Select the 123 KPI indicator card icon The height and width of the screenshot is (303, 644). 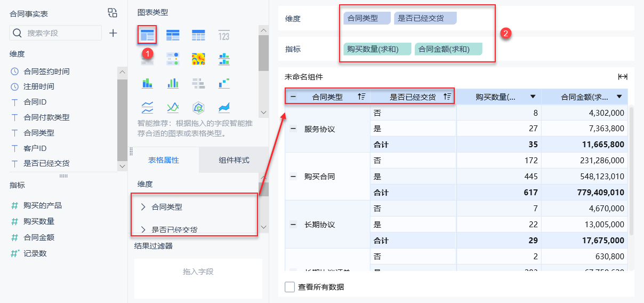click(x=224, y=36)
